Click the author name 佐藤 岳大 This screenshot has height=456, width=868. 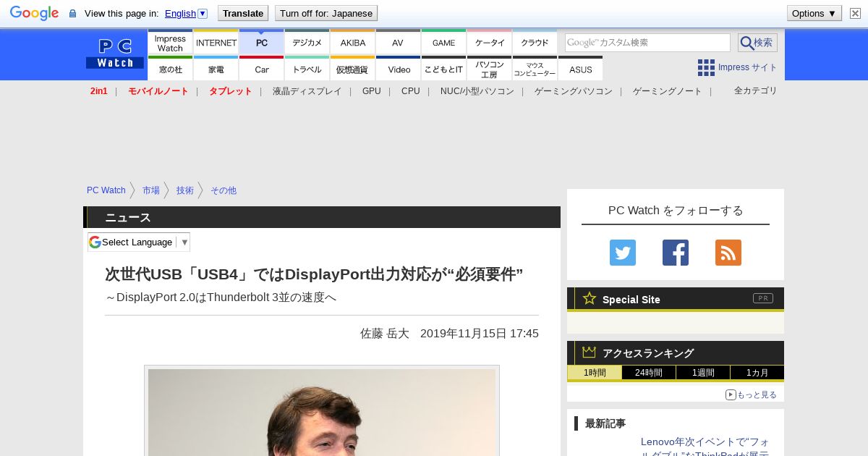tap(385, 334)
